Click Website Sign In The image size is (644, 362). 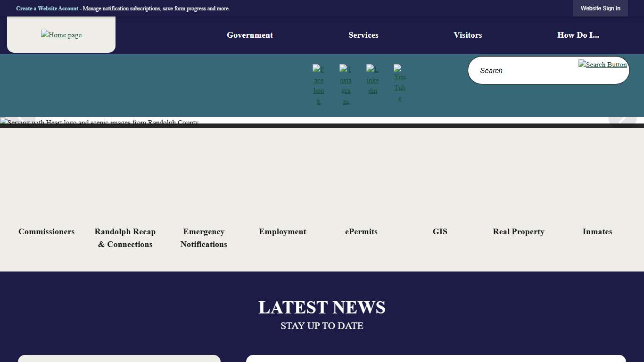coord(600,8)
